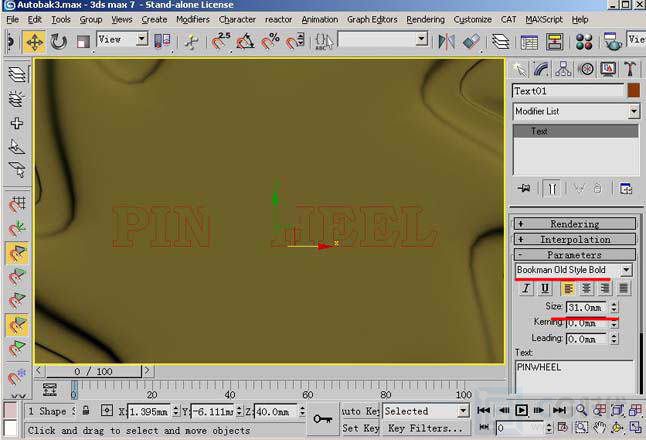This screenshot has width=646, height=440.
Task: Set text alignment to center
Action: pyautogui.click(x=586, y=288)
